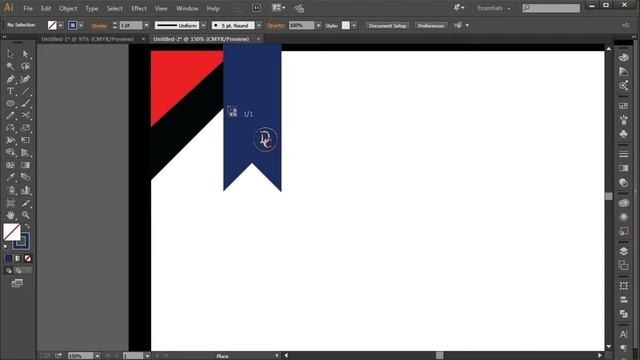Select the Hand tool
640x360 pixels.
tap(11, 215)
